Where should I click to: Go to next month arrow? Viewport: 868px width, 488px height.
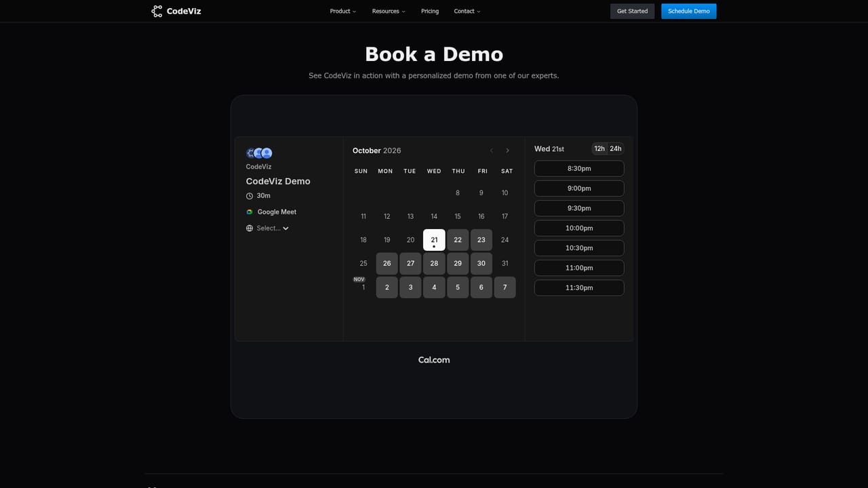click(507, 150)
